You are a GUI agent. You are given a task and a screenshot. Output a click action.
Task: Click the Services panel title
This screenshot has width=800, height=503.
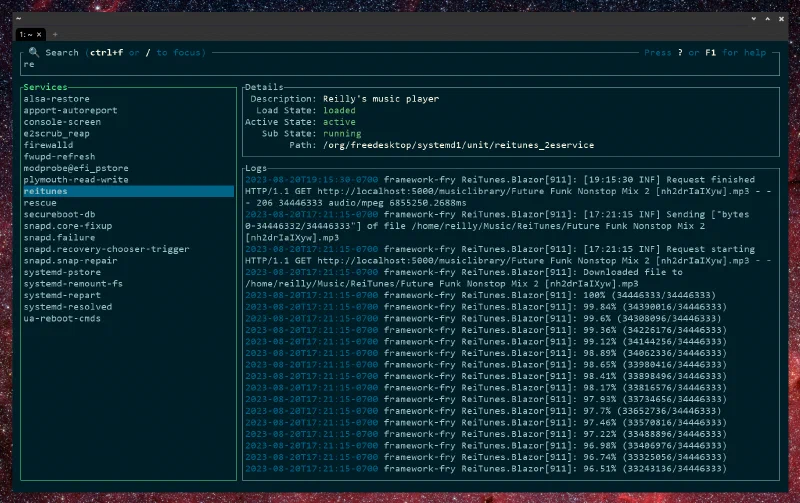(45, 87)
